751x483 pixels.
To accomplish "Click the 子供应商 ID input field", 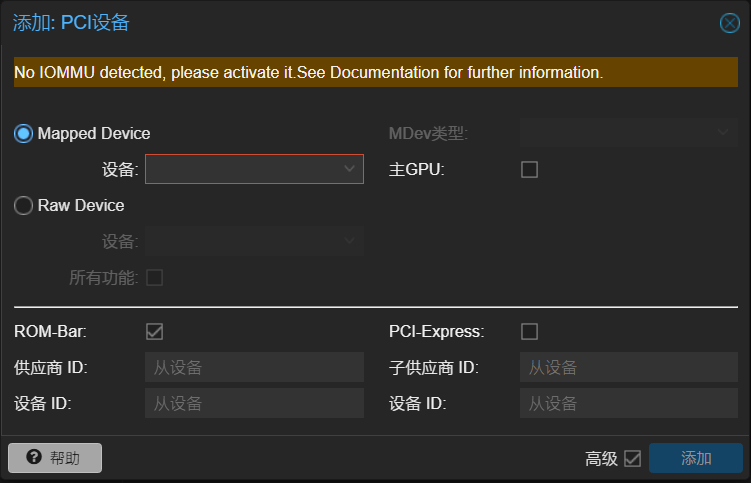I will (x=629, y=367).
